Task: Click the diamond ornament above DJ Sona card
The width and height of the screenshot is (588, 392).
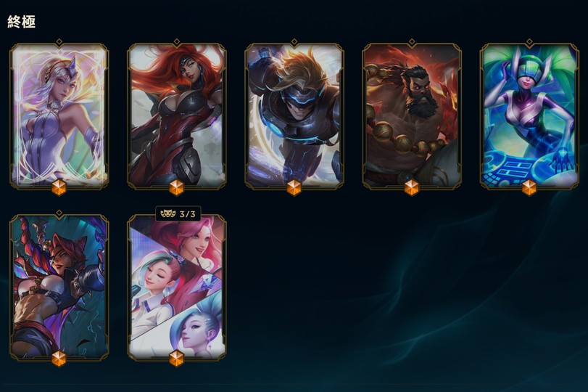Action: tap(529, 41)
